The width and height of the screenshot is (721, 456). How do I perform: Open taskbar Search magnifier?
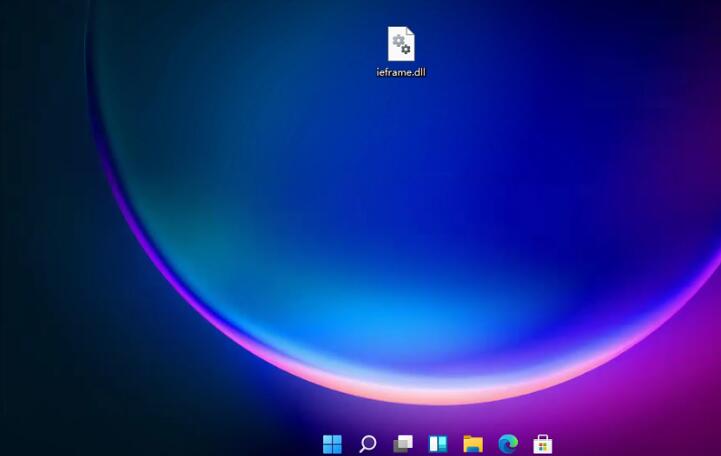pos(367,444)
